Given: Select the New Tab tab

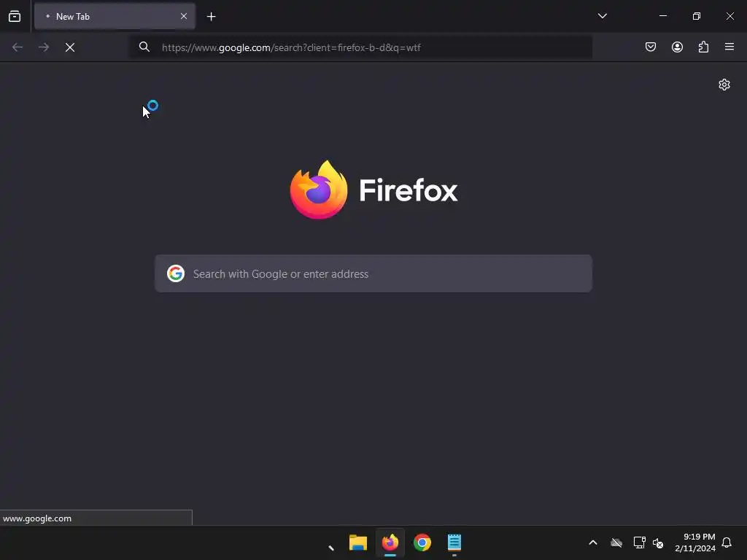Looking at the screenshot, I should pyautogui.click(x=115, y=16).
